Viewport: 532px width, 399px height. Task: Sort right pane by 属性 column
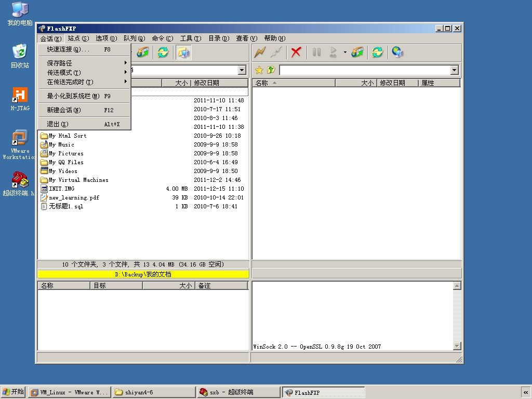point(440,83)
